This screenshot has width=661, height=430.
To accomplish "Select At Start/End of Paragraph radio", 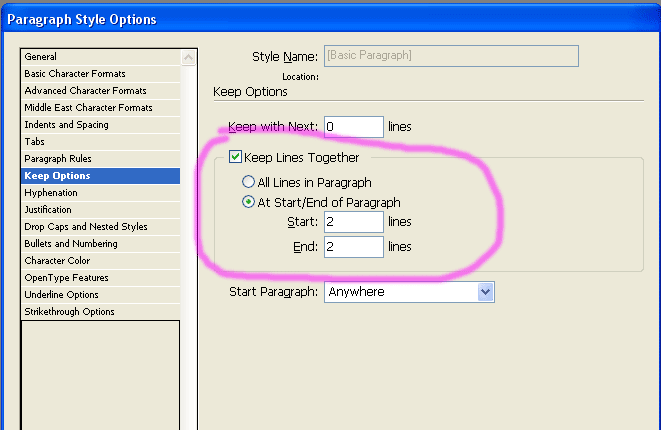I will pyautogui.click(x=248, y=202).
